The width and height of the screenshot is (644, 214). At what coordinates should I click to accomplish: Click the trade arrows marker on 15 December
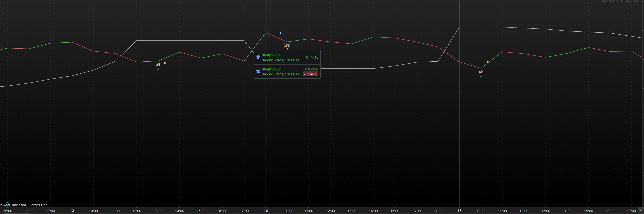[x=481, y=72]
